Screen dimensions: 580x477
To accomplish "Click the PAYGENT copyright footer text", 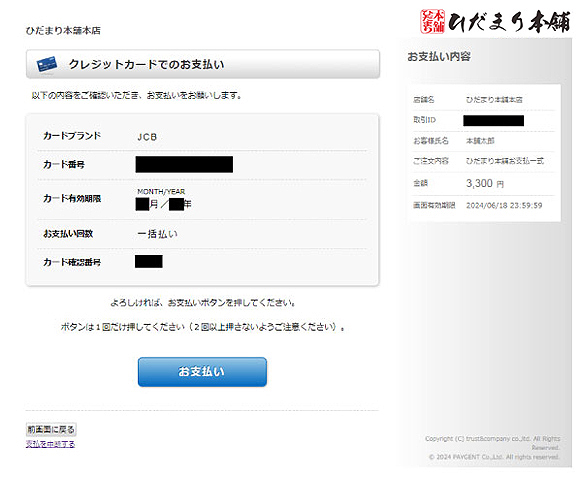I will pos(494,457).
